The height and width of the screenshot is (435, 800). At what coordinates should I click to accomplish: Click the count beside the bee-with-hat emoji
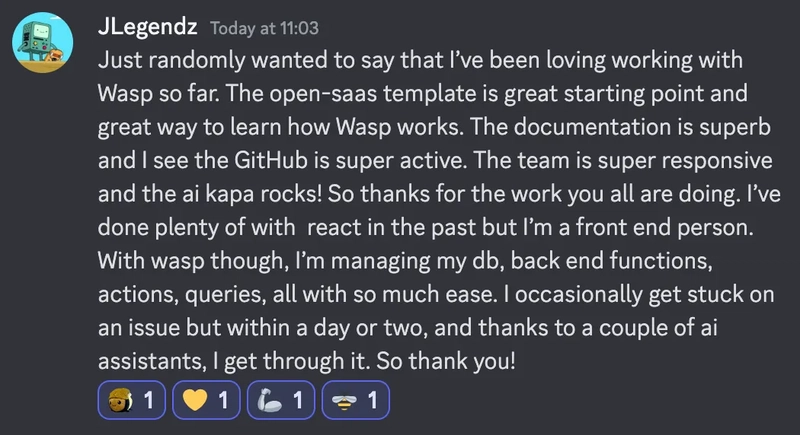tap(148, 400)
